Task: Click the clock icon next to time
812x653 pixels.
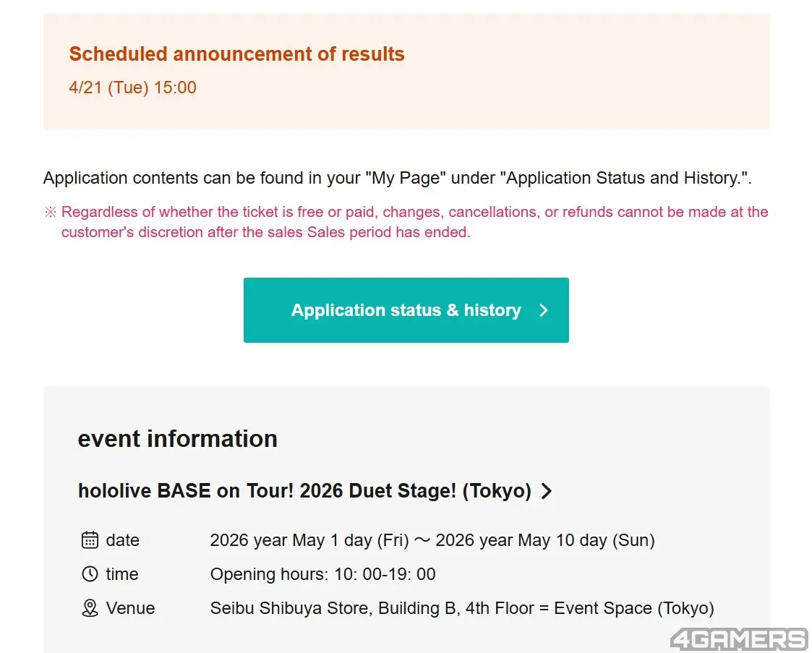Action: coord(90,573)
